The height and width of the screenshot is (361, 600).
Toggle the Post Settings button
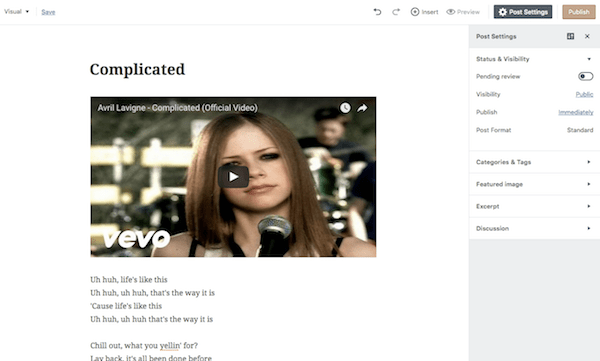point(523,12)
